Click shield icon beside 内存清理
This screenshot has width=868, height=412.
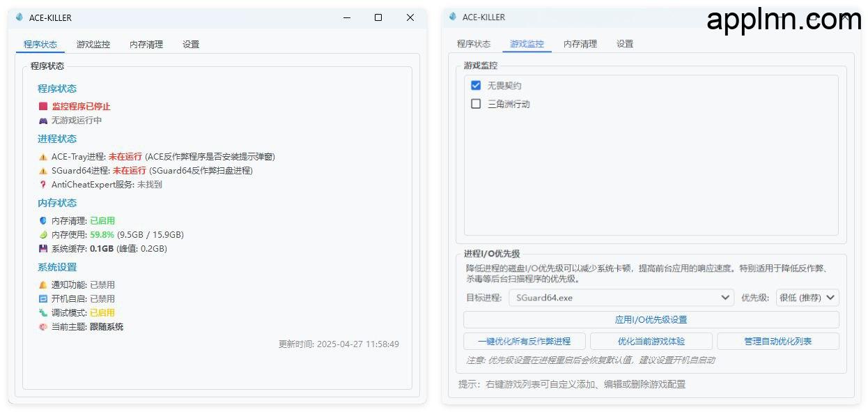click(x=43, y=221)
